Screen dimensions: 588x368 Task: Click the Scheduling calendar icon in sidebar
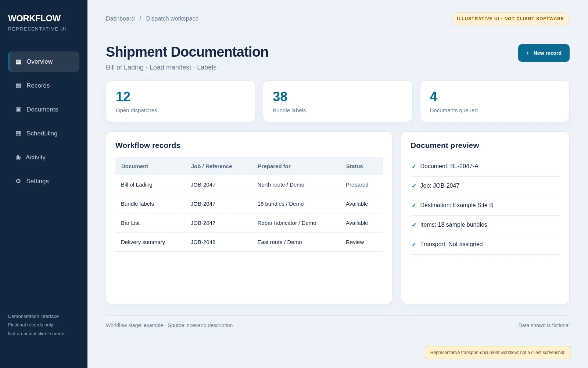tap(18, 134)
